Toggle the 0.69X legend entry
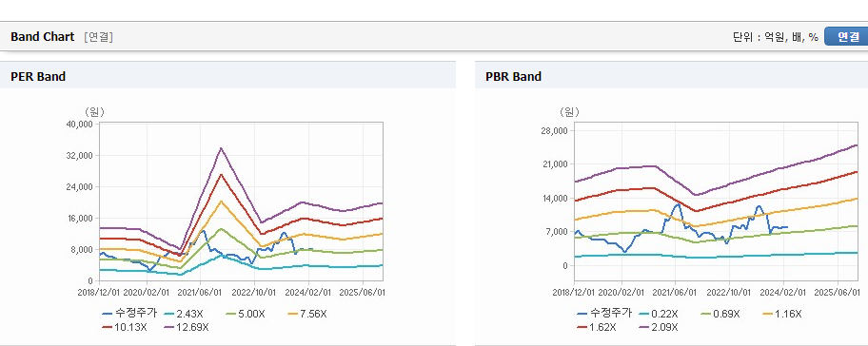 [x=720, y=314]
